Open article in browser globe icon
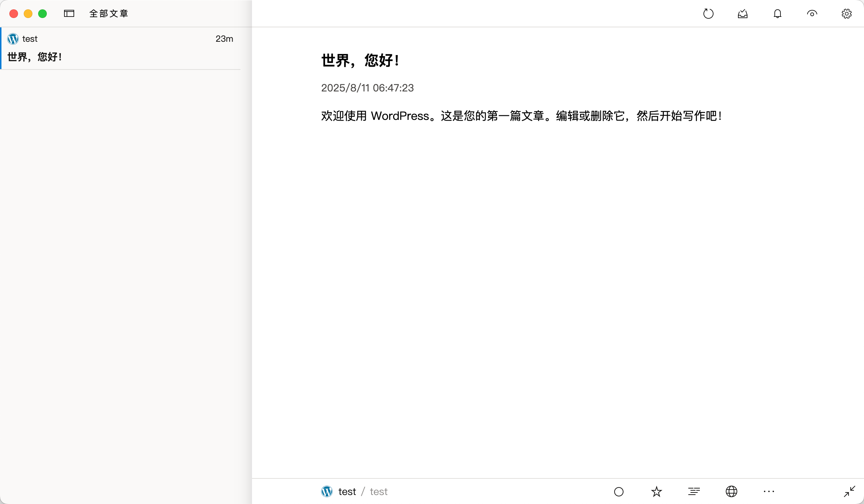Viewport: 864px width, 504px height. click(x=731, y=491)
